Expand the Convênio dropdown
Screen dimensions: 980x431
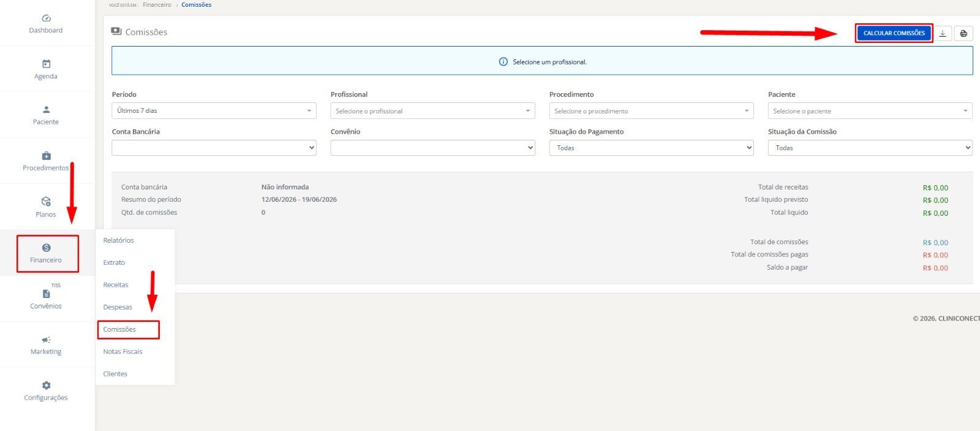433,148
